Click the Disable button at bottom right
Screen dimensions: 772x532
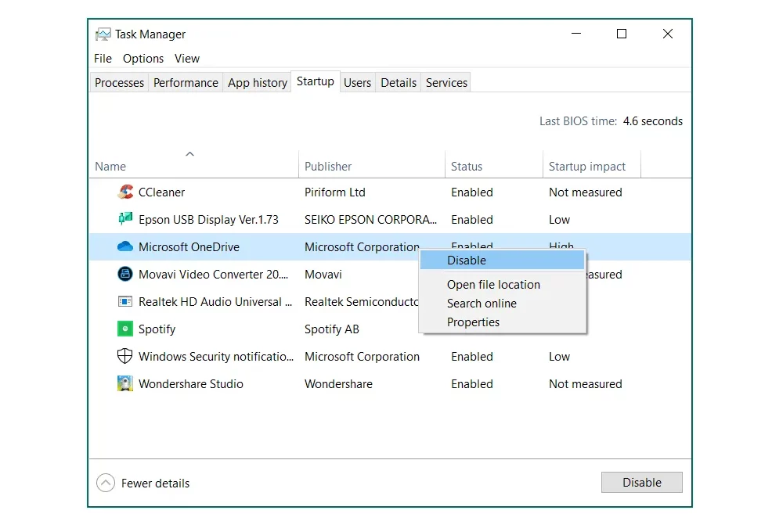tap(641, 482)
